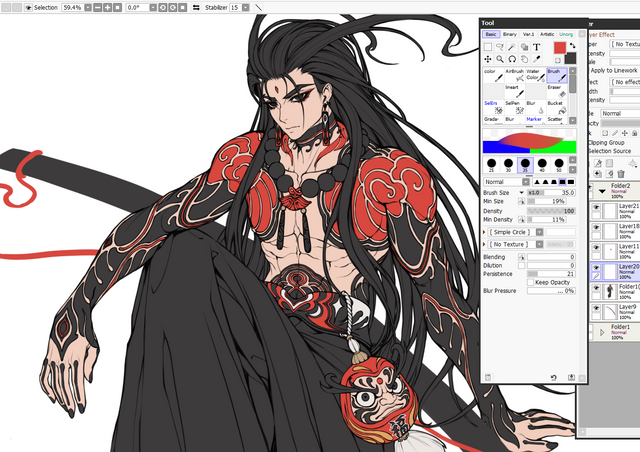Choose the Bucket fill tool
Viewport: 640px width, 452px height.
click(557, 107)
